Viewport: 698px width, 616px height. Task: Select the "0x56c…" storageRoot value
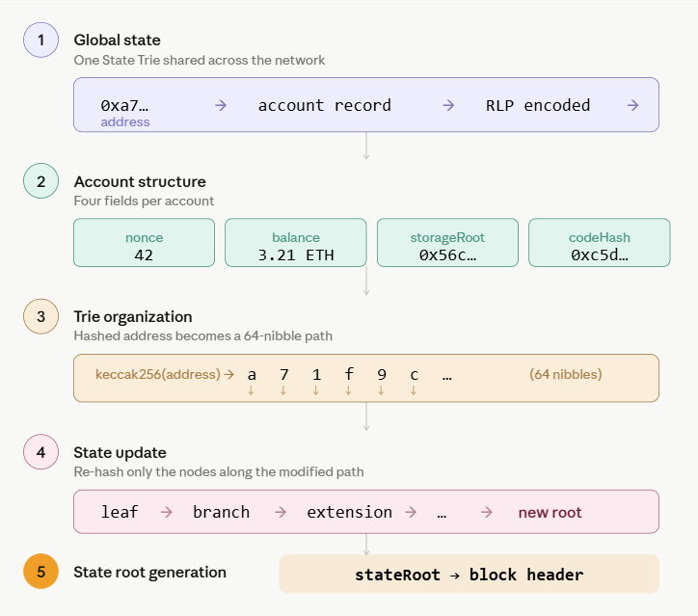[x=448, y=255]
